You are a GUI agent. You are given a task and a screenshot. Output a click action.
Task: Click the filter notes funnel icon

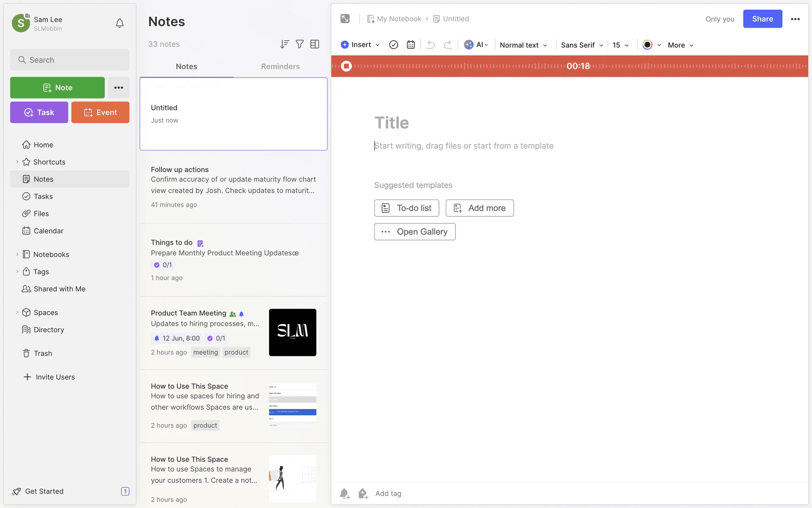coord(299,44)
